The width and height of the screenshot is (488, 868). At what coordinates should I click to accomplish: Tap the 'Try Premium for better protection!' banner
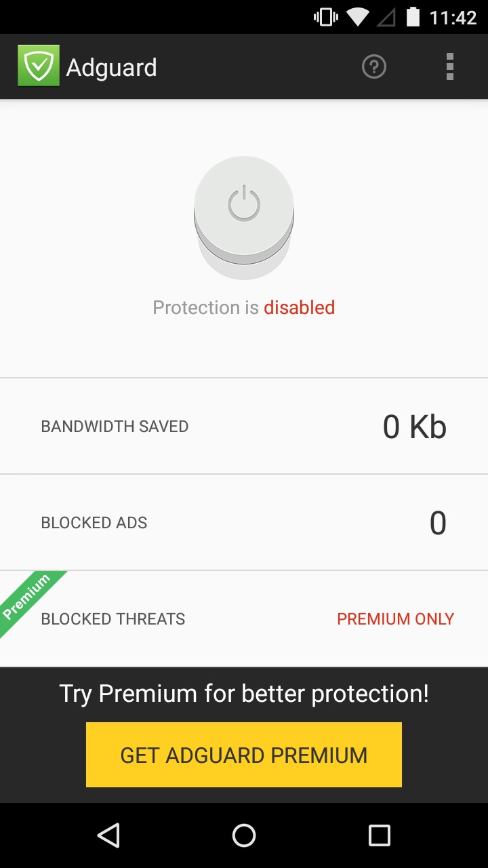pyautogui.click(x=244, y=694)
